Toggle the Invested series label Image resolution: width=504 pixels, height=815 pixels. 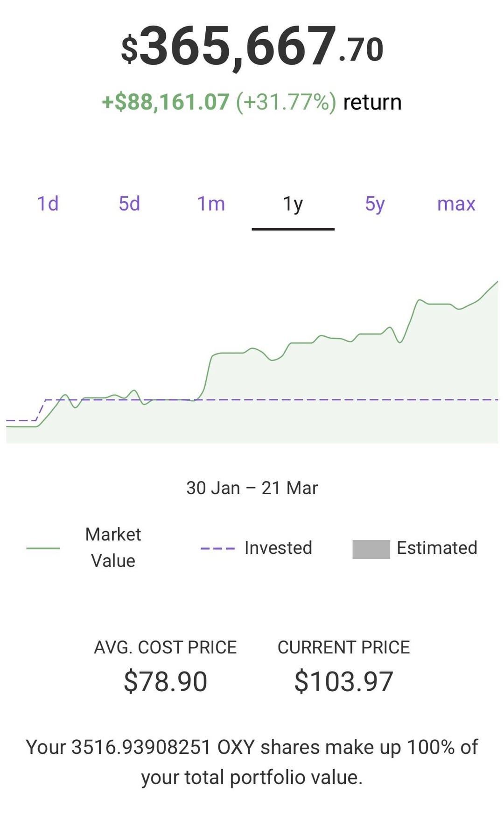click(x=278, y=548)
